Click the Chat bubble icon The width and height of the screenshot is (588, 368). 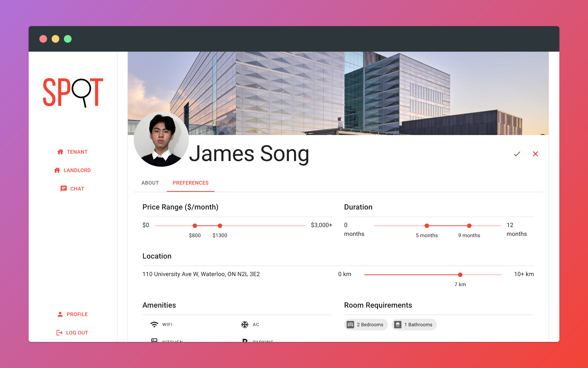(63, 189)
